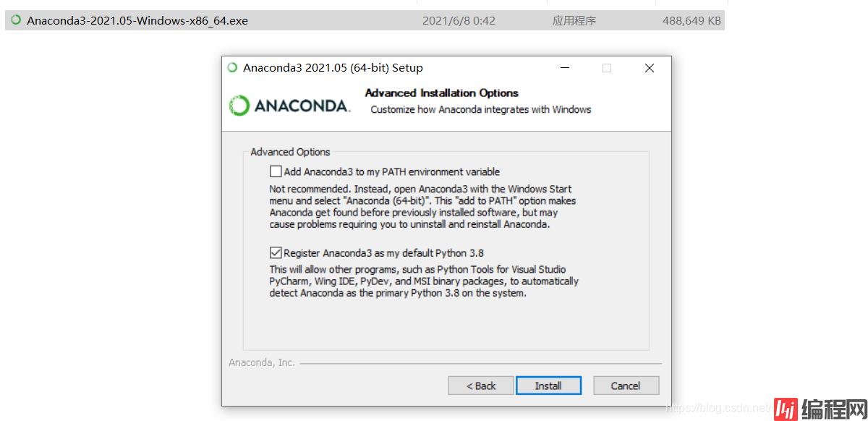Click the 应用程序 file type cell
The image size is (868, 421).
tap(574, 20)
